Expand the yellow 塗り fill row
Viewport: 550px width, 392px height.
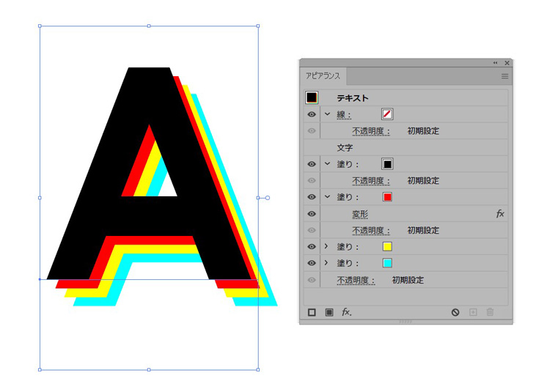coord(326,246)
